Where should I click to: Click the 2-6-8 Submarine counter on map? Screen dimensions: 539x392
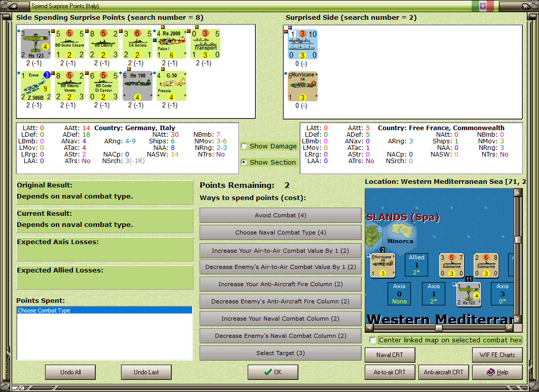click(486, 265)
